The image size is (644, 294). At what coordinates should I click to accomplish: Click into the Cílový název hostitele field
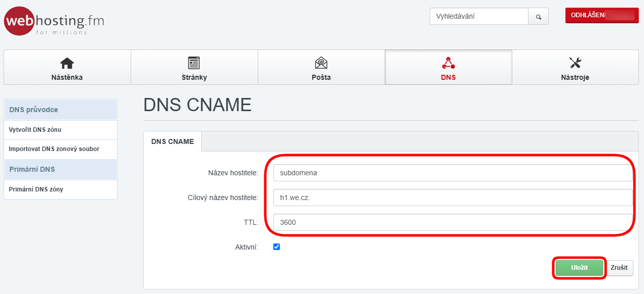(x=452, y=198)
